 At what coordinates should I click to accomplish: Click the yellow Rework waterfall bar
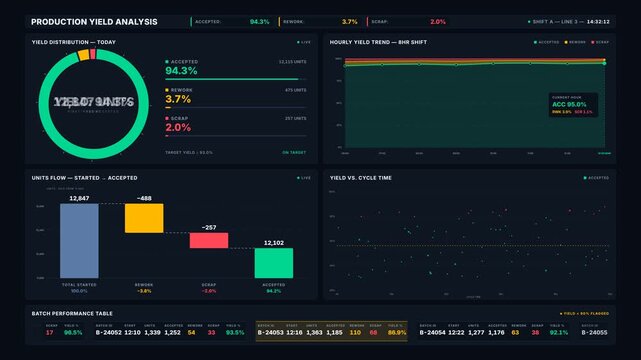coord(144,218)
